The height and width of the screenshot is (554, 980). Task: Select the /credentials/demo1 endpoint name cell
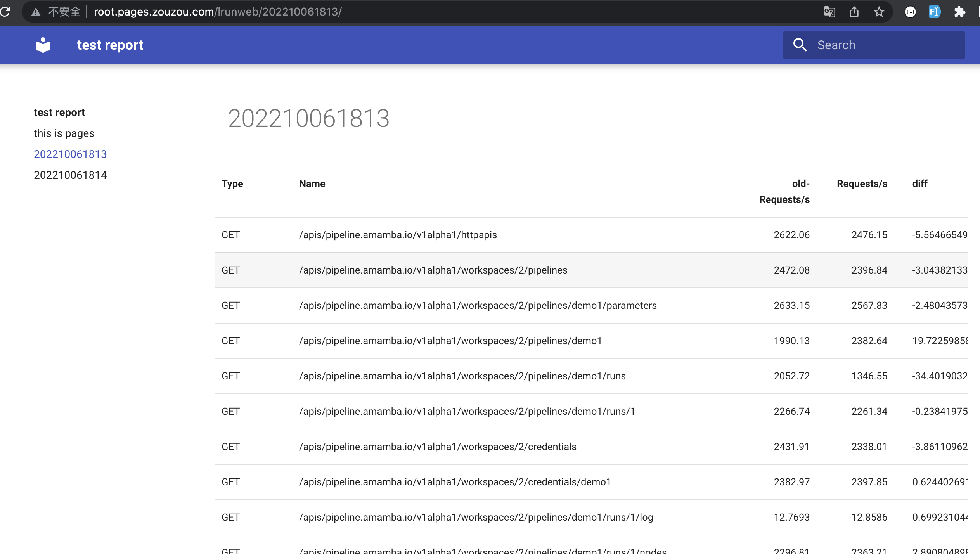[455, 482]
